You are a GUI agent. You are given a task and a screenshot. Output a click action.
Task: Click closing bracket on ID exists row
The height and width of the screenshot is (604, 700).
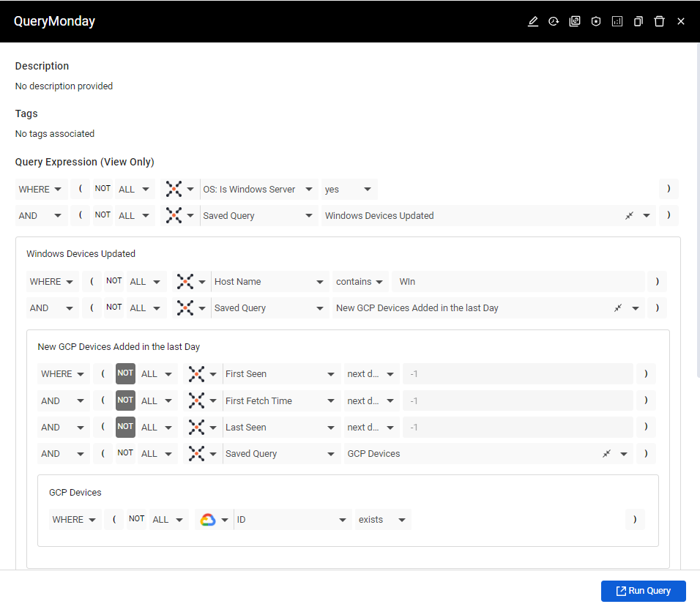tap(635, 519)
